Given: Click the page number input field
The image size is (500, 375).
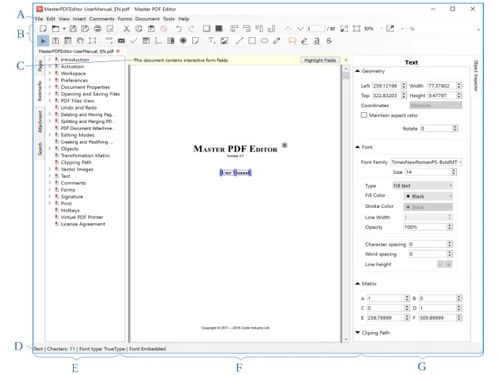Looking at the screenshot, I should coord(315,29).
